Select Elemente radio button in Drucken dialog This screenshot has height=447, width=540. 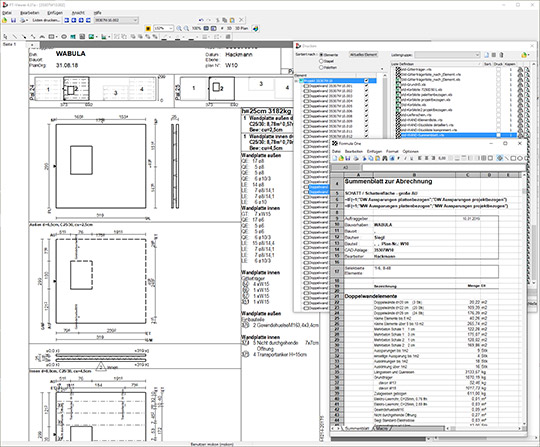click(x=321, y=55)
